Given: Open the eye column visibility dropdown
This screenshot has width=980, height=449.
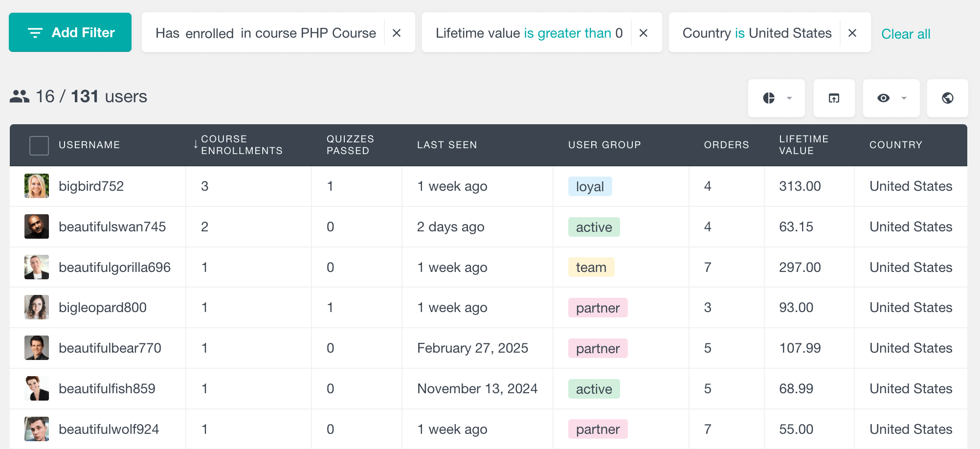Looking at the screenshot, I should click(x=891, y=98).
